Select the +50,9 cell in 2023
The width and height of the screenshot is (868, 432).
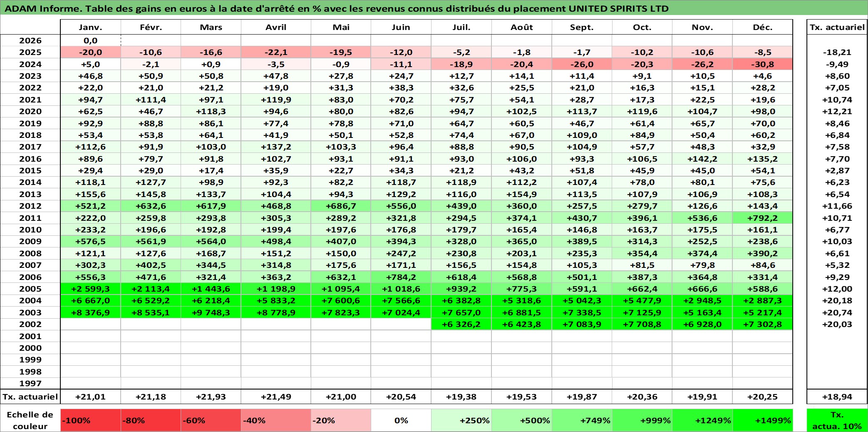click(x=151, y=76)
